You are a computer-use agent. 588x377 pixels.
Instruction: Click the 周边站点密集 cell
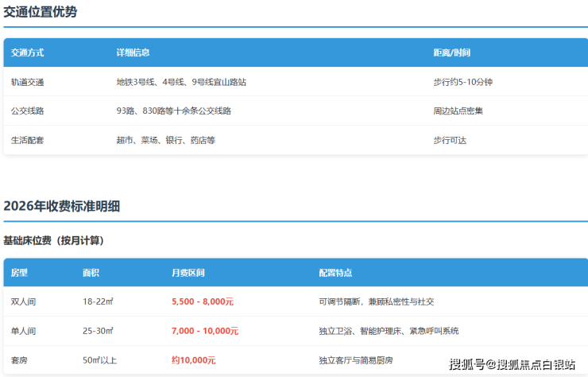click(x=458, y=111)
